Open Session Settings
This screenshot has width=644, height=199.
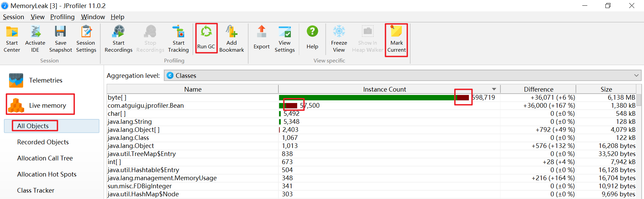86,39
